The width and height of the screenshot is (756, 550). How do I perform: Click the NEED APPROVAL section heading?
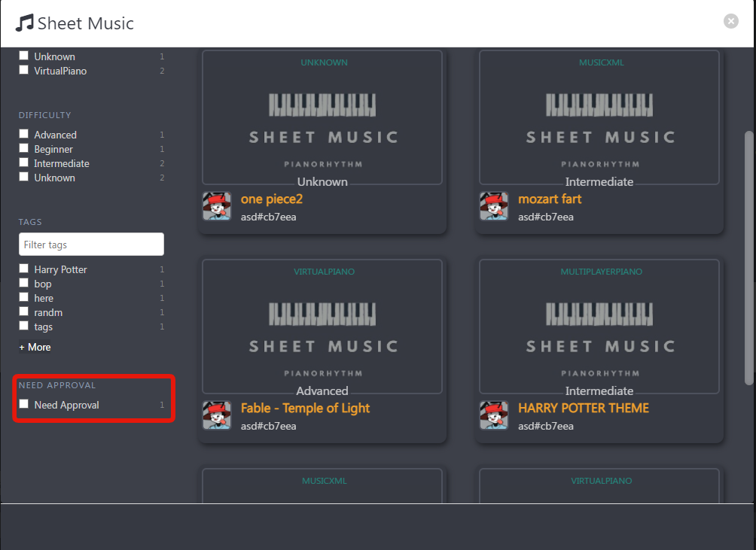(x=57, y=385)
